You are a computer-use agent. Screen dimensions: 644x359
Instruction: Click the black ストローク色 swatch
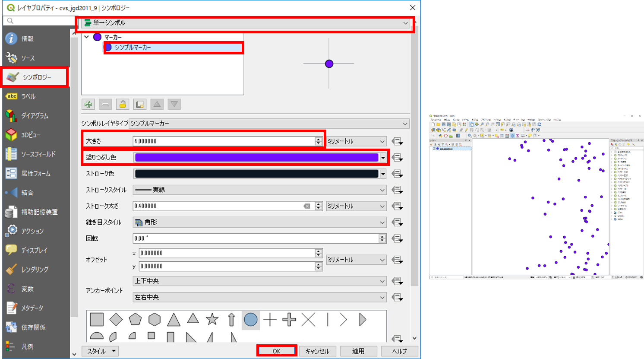(256, 174)
